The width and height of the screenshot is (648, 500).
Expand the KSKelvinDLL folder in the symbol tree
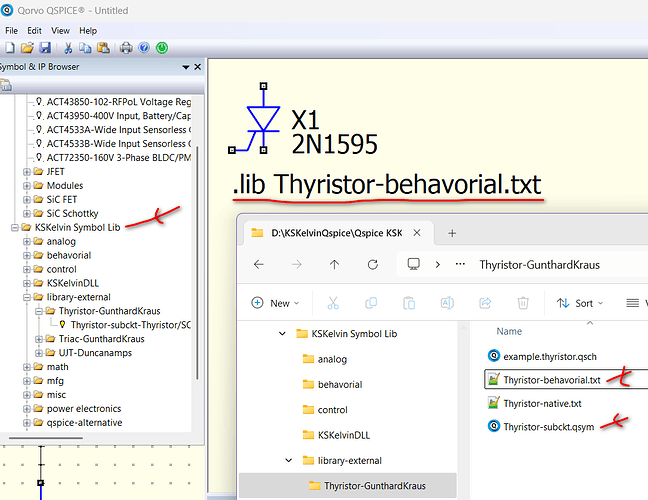[27, 283]
